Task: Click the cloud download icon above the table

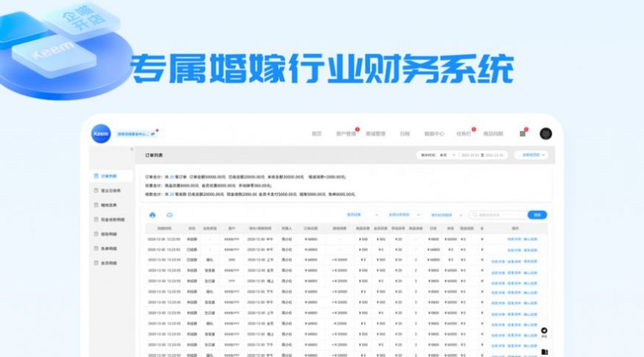Action: pos(169,215)
